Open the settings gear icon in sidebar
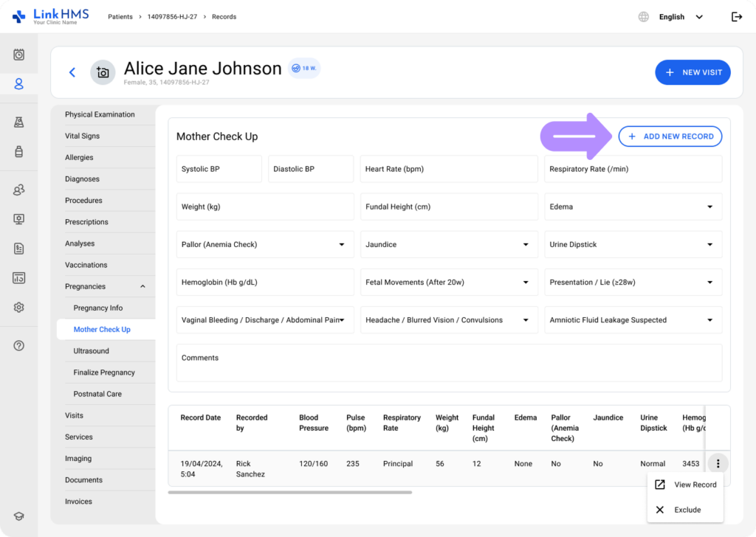 (x=19, y=308)
